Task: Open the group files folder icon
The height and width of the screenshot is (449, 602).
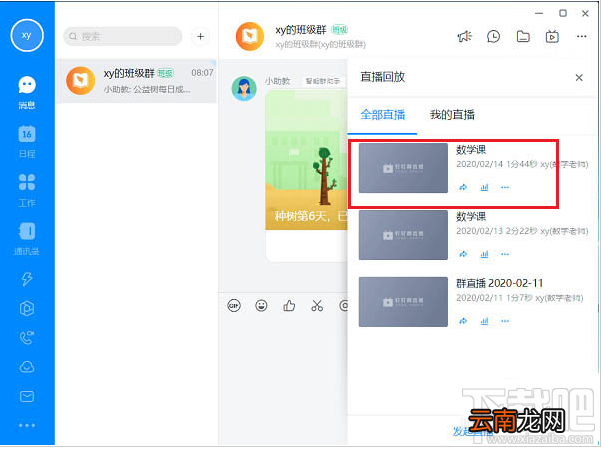Action: [x=523, y=36]
